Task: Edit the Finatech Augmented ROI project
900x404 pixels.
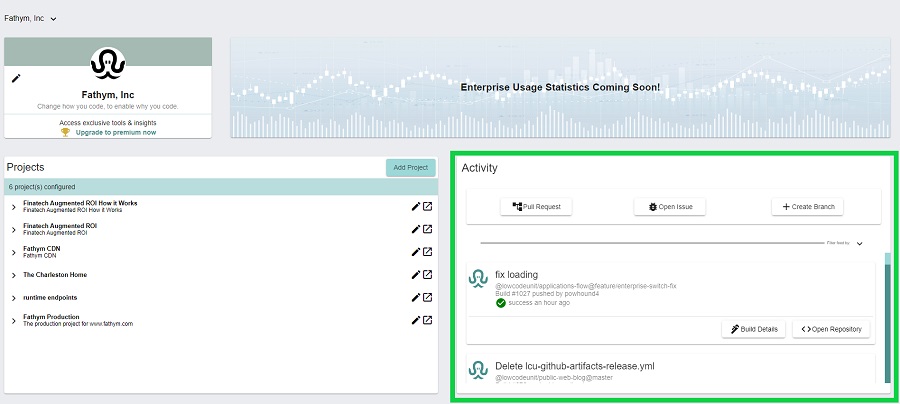Action: [x=416, y=229]
